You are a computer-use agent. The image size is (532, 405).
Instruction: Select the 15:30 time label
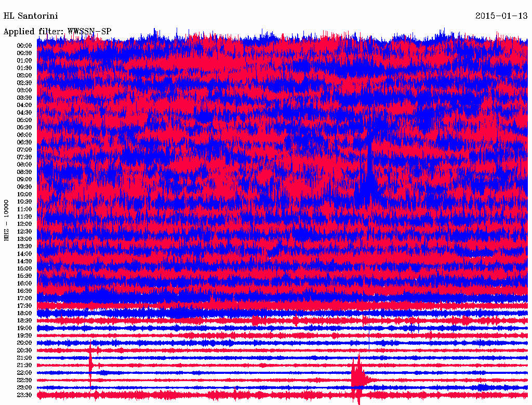coord(24,276)
